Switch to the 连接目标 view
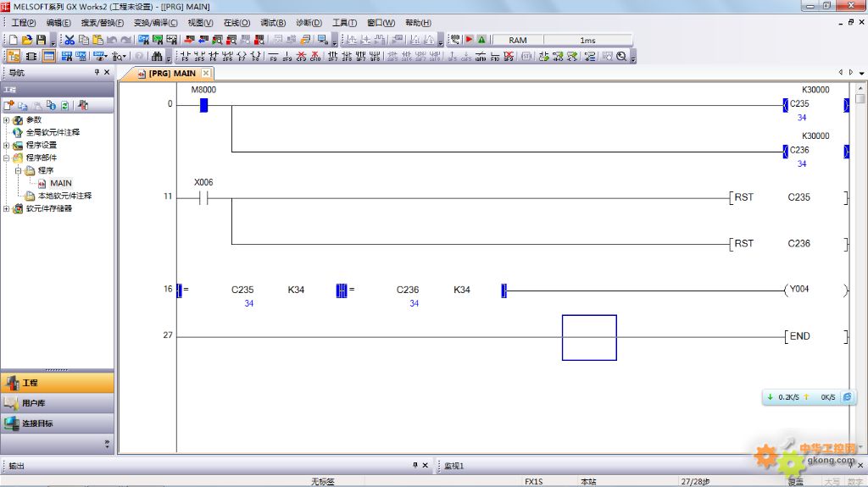 tap(57, 423)
